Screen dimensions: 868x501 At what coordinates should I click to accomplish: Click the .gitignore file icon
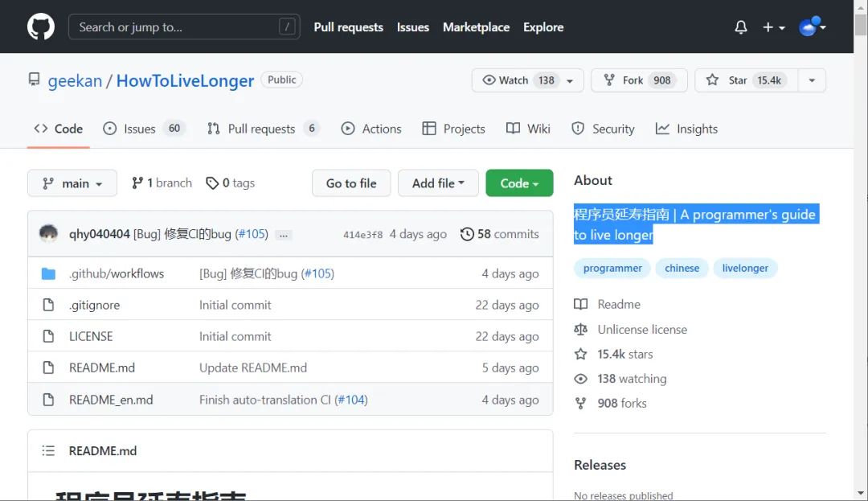[x=49, y=305]
